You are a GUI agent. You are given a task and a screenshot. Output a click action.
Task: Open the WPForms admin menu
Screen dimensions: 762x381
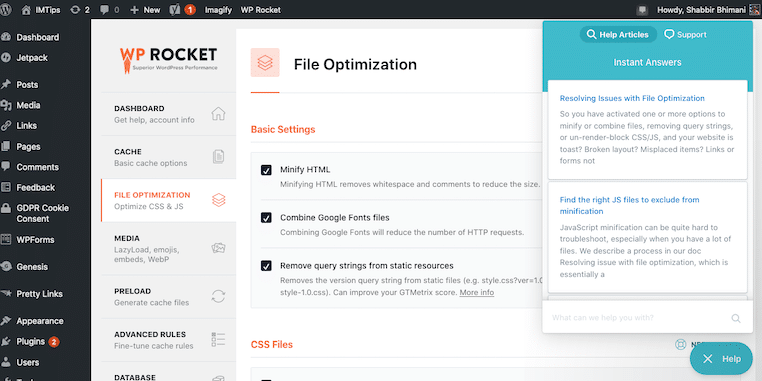tap(35, 240)
